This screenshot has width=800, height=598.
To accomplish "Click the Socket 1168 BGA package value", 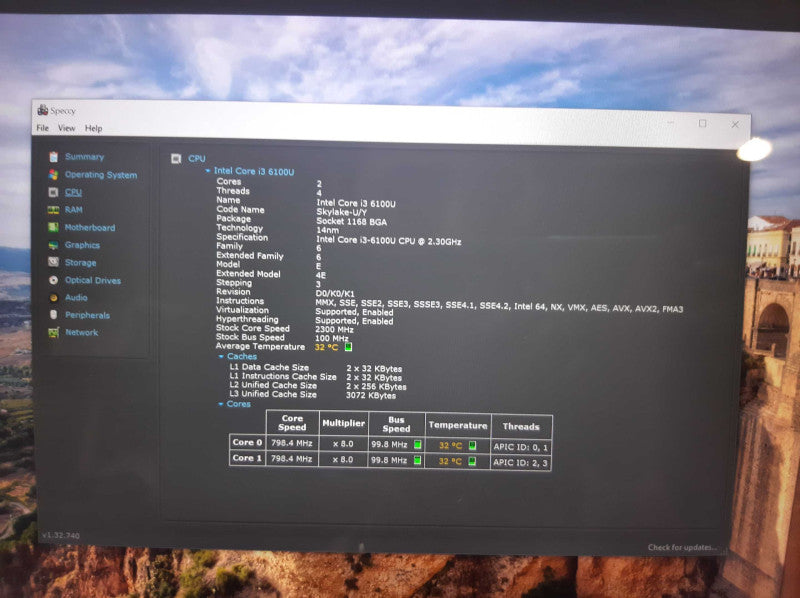I will pyautogui.click(x=351, y=221).
